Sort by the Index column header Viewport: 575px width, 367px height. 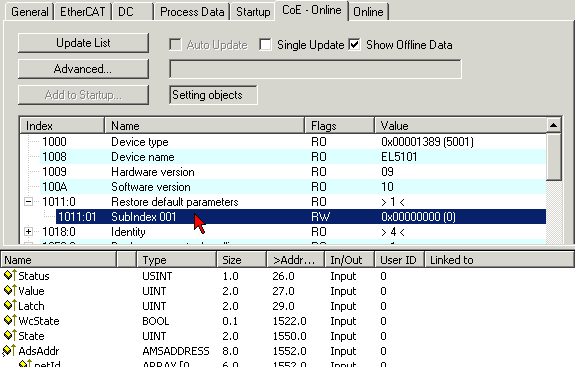tap(62, 126)
